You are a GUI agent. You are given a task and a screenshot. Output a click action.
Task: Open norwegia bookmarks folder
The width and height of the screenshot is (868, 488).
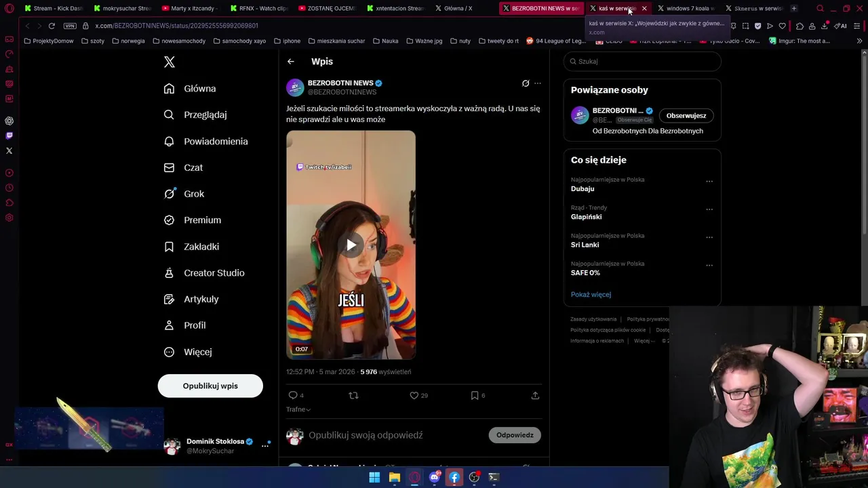pos(128,41)
